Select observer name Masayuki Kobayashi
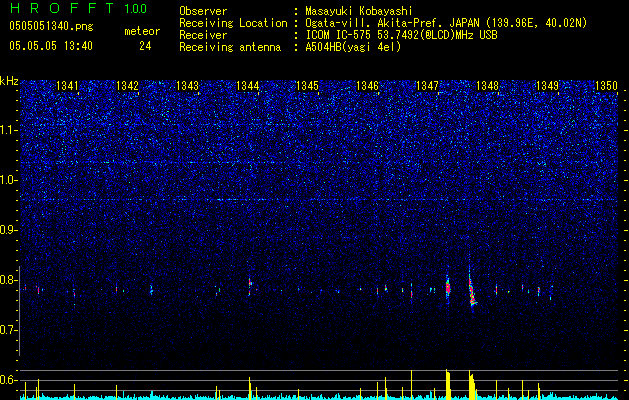The height and width of the screenshot is (400, 629). pyautogui.click(x=359, y=11)
